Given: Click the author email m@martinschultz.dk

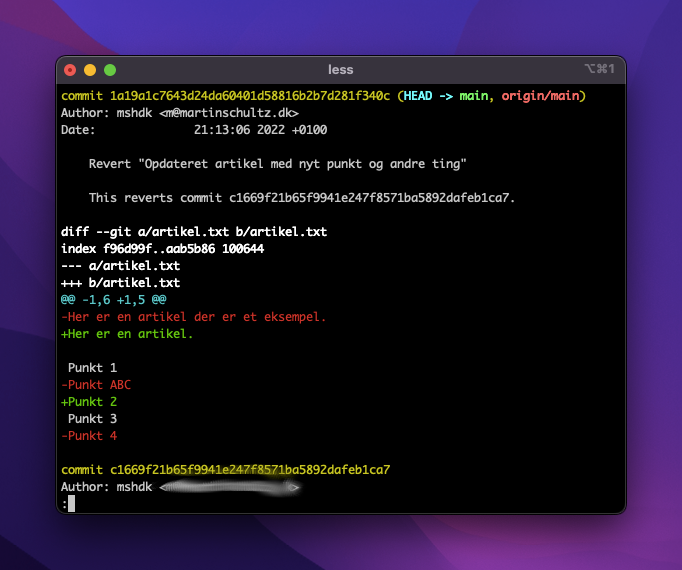Looking at the screenshot, I should 229,113.
